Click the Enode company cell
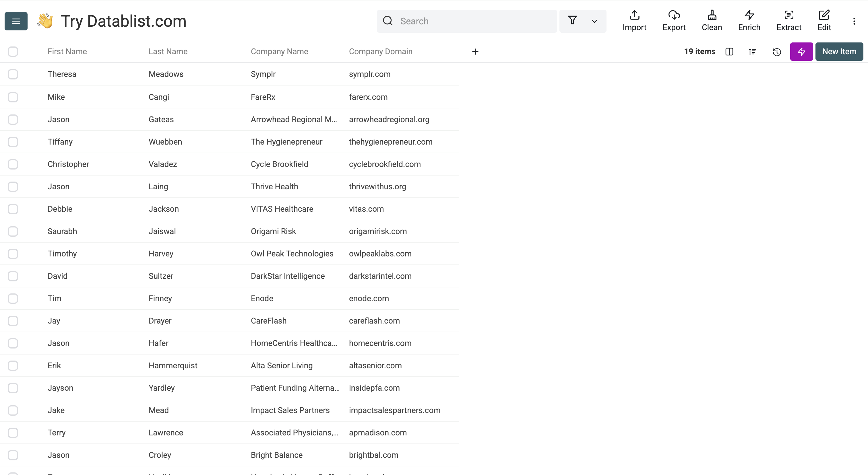 coord(262,299)
